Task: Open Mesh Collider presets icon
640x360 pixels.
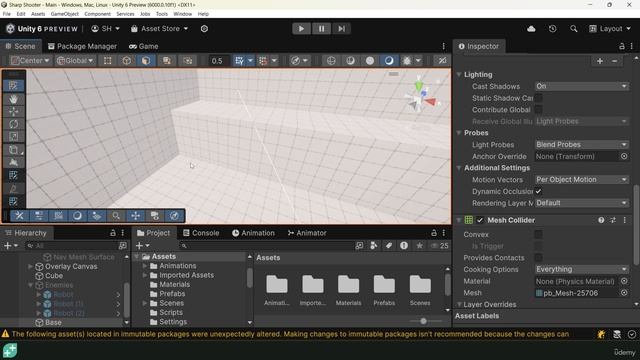Action: (613, 220)
